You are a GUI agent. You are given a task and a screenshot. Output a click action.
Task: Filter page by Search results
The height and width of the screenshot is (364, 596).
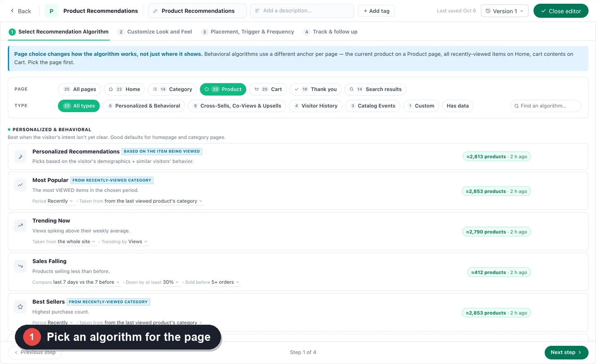pos(375,89)
